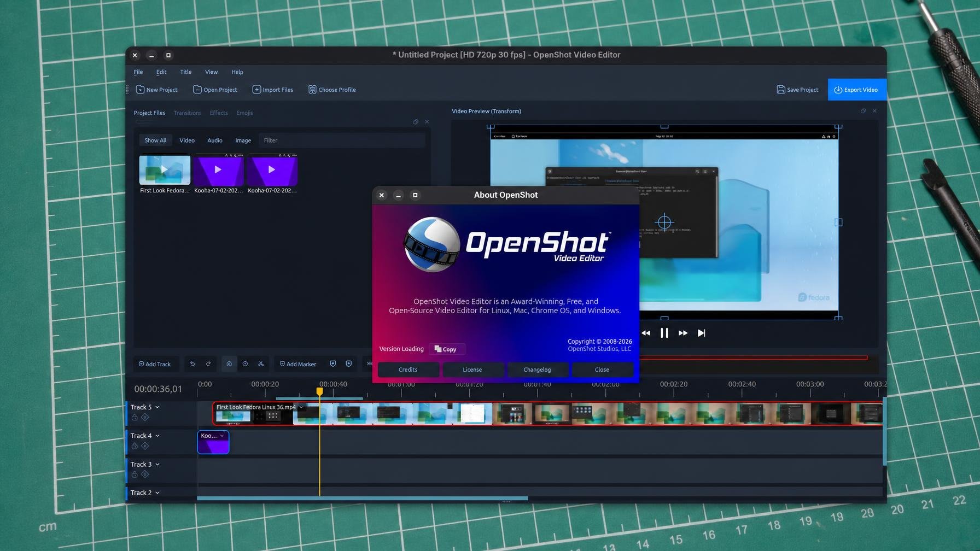Click the crosshair origin point in the preview
980x551 pixels.
pyautogui.click(x=664, y=222)
